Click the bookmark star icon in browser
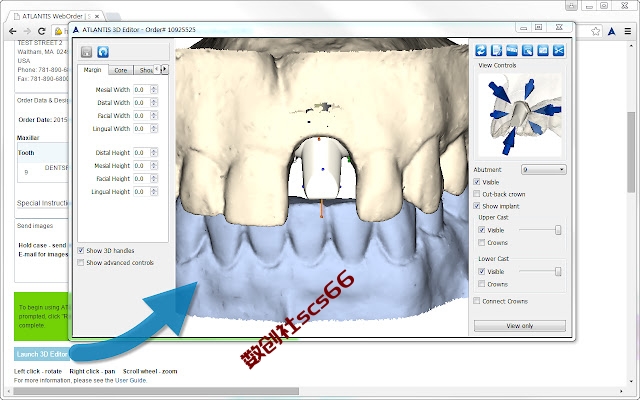 [596, 31]
